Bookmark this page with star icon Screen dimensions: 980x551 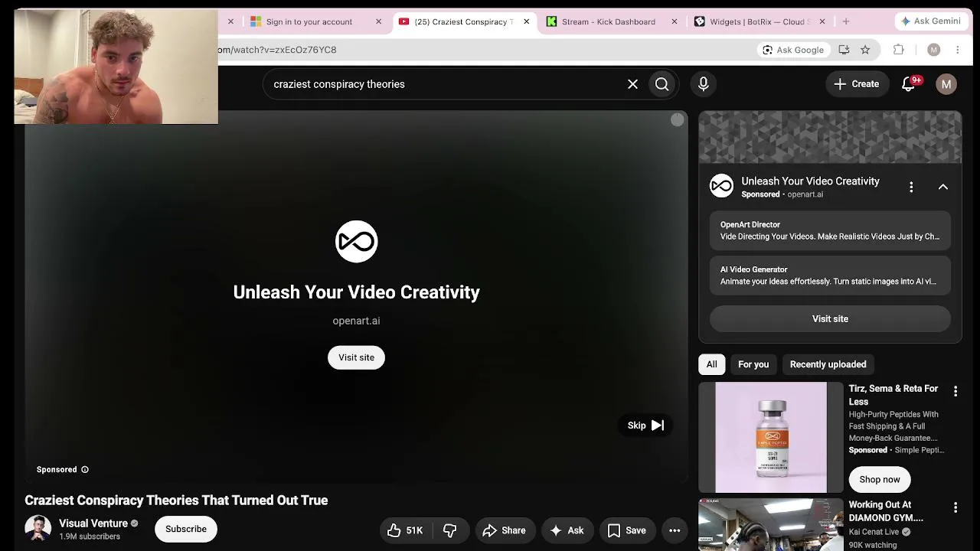click(x=865, y=50)
